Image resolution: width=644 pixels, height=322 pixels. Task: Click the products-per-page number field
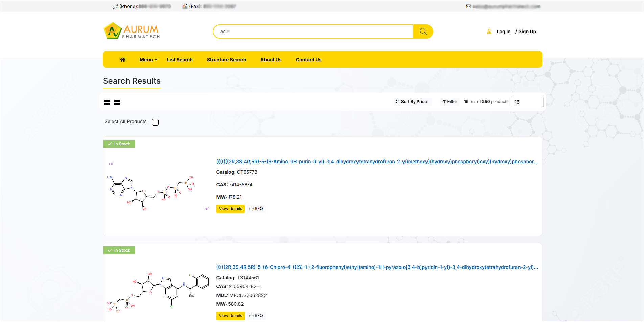[x=527, y=102]
